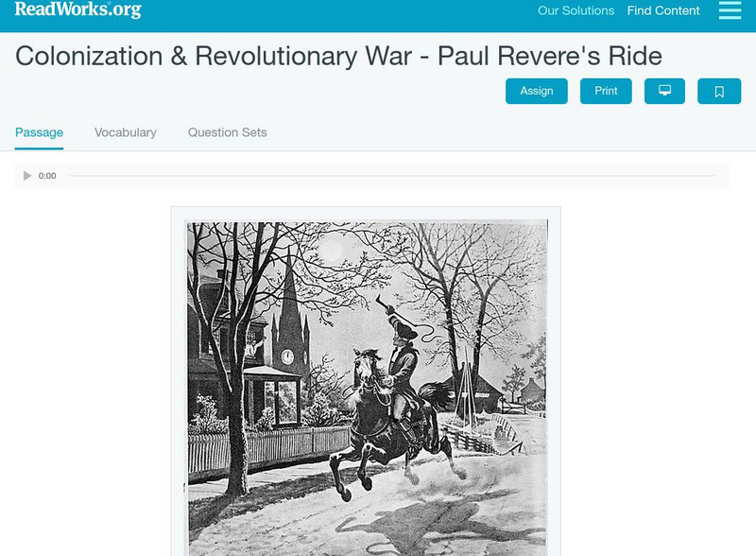
Task: Open the hamburger navigation menu
Action: coord(730,10)
